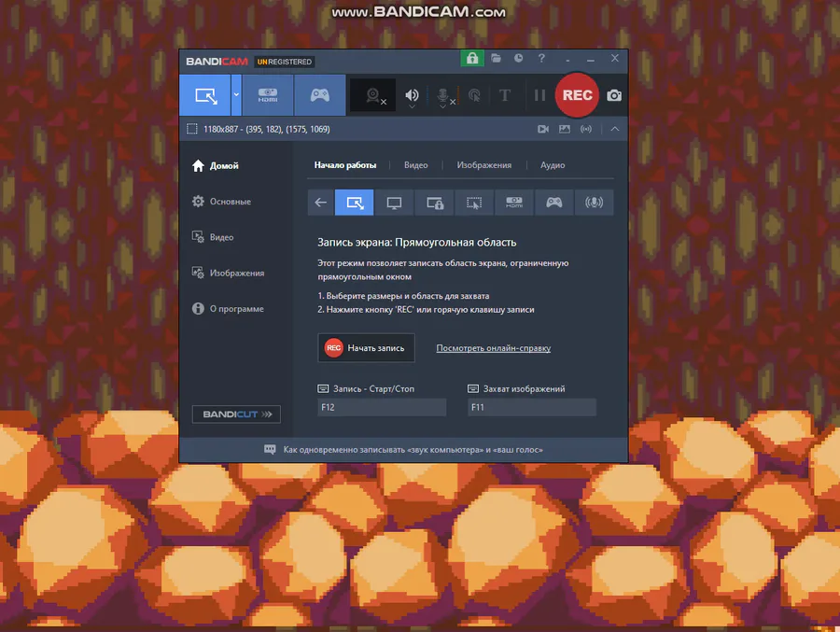Collapse the panel with the up chevron

coord(614,129)
